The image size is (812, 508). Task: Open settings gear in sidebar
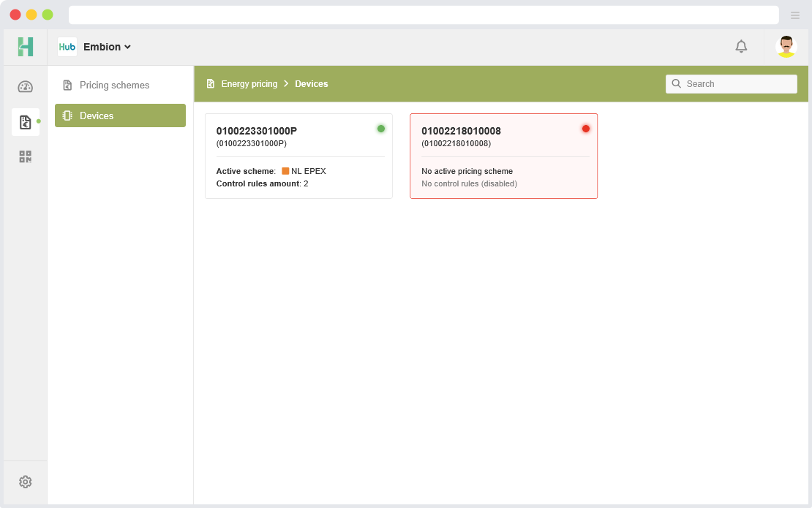pos(26,482)
